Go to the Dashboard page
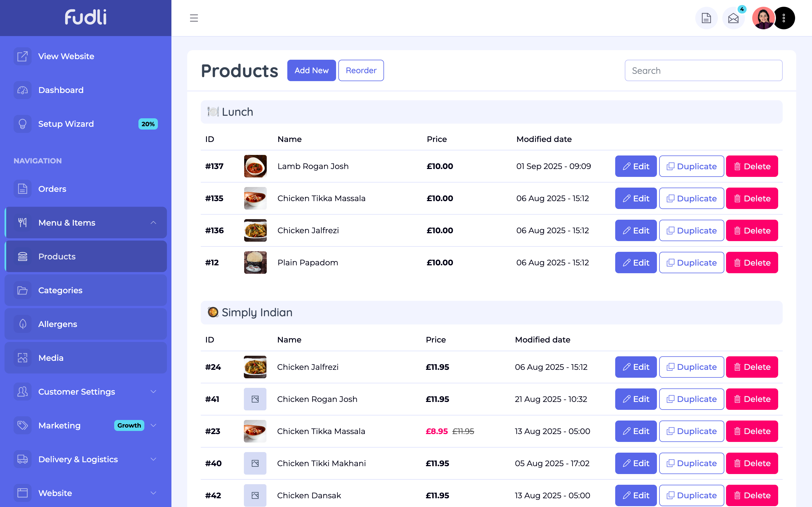 point(61,90)
